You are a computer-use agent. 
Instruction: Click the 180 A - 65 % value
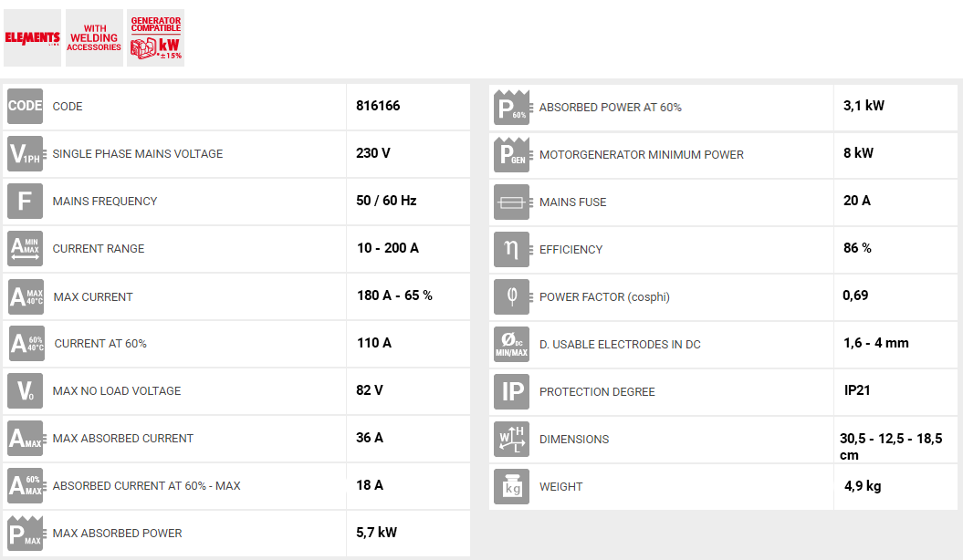click(x=394, y=296)
